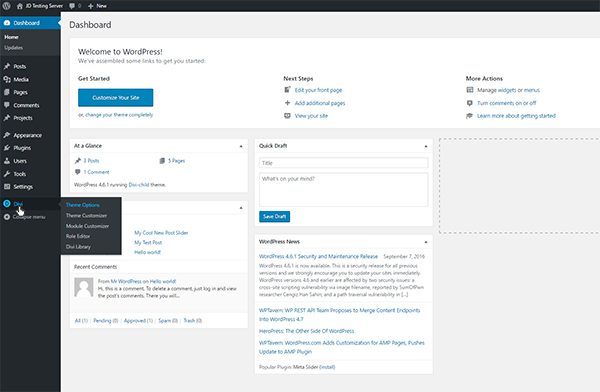Click the commenter avatar thumbnail
This screenshot has height=392, width=600.
84,287
